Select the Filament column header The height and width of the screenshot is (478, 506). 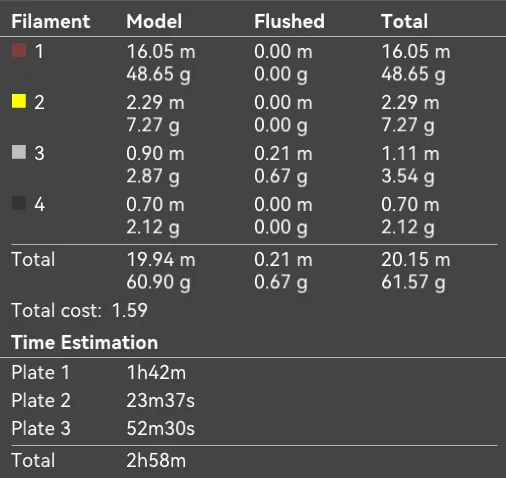(51, 21)
